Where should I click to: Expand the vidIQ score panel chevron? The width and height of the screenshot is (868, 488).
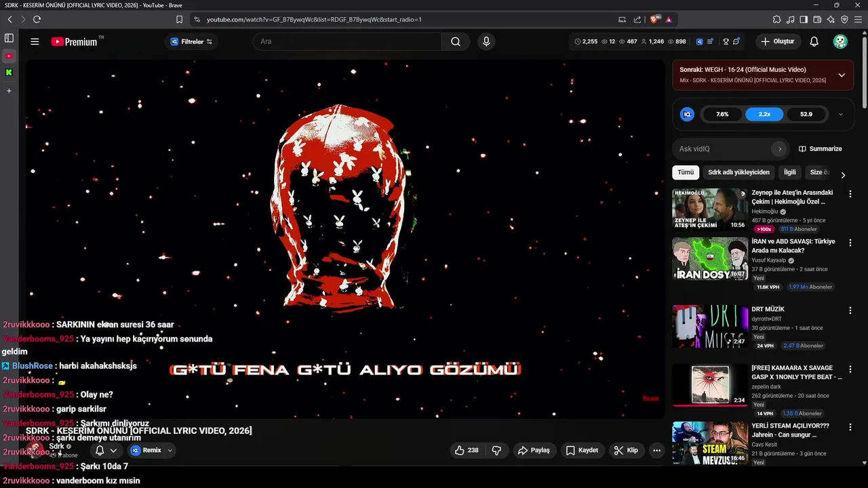(841, 114)
